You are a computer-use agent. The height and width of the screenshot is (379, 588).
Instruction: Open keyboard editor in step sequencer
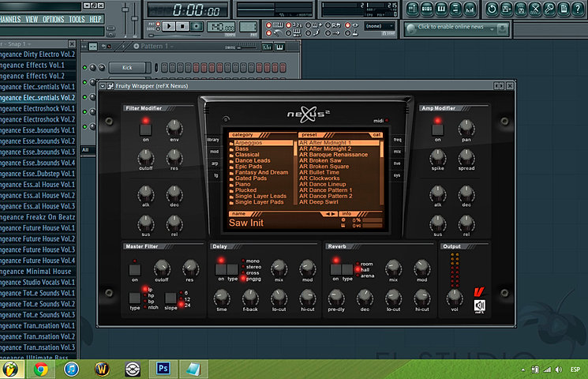279,47
